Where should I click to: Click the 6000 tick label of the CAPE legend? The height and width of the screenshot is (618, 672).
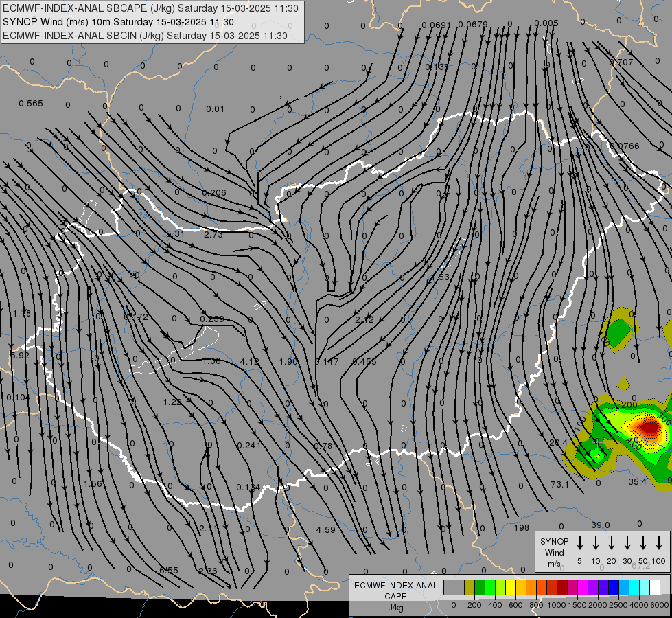click(x=660, y=605)
